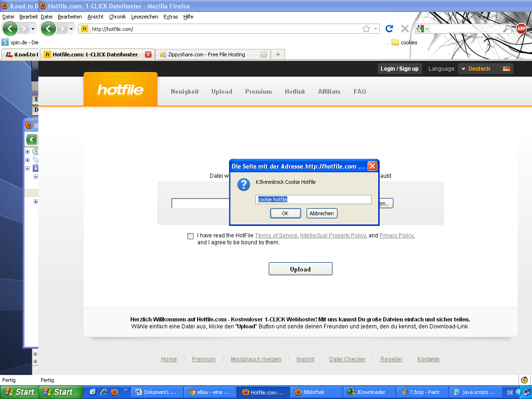Launch Internet Explorer from quick launch
532x399 pixels.
(104, 392)
